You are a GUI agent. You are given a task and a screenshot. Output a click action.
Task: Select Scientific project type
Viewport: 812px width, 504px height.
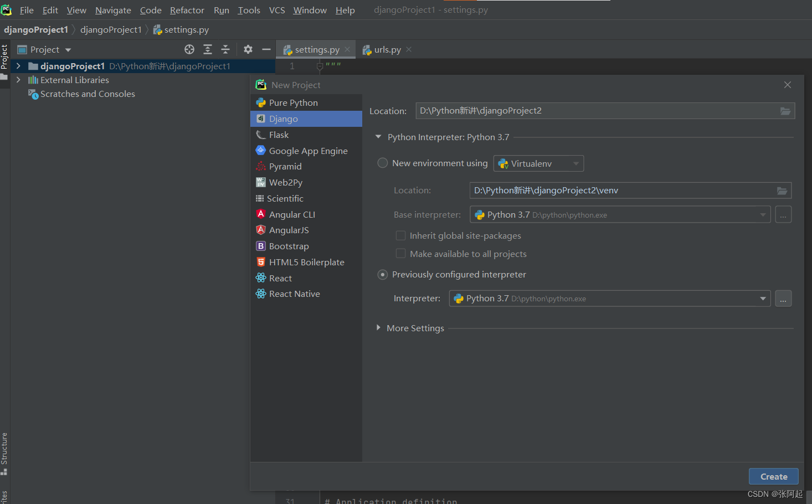[306, 198]
